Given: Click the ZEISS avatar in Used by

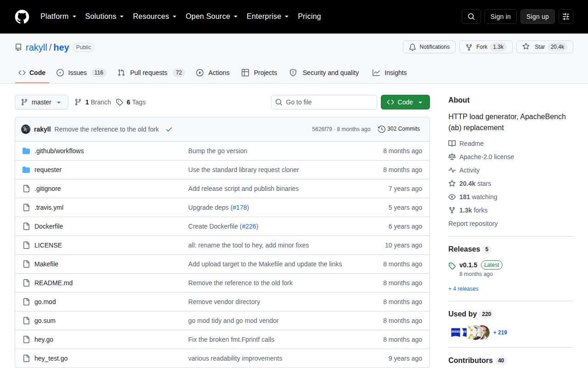Looking at the screenshot, I should (x=455, y=332).
